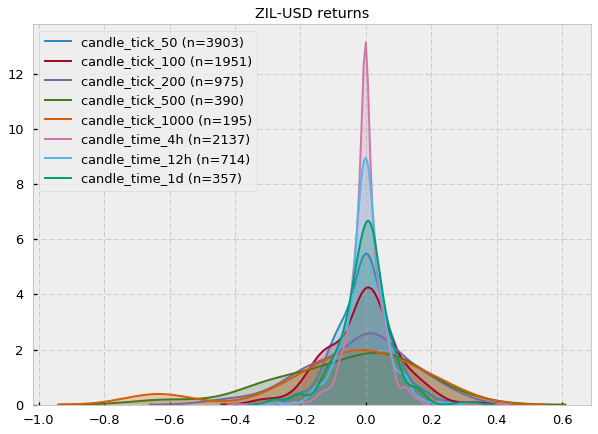Click x-axis tick label −1.0
The image size is (598, 434).
tap(39, 420)
